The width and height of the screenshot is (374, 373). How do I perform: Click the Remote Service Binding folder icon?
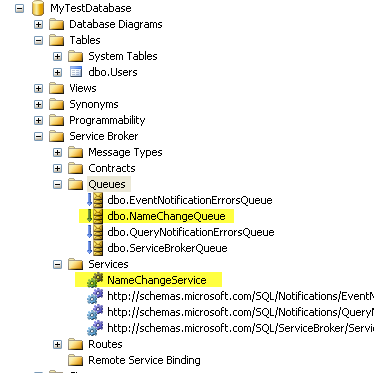tap(76, 360)
